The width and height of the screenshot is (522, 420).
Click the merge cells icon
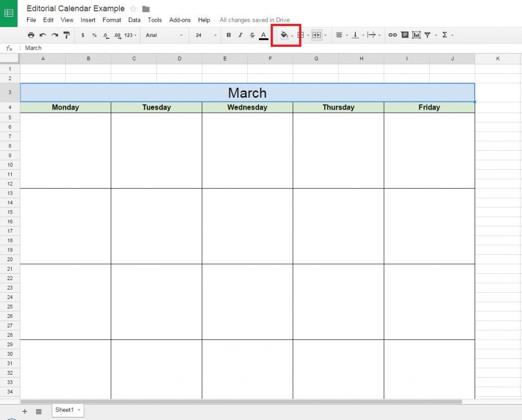point(316,35)
